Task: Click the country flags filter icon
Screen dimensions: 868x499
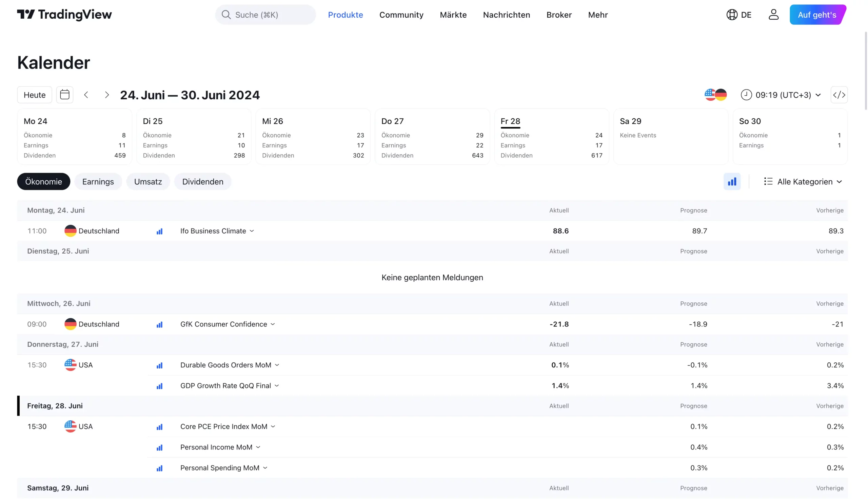Action: (x=715, y=95)
